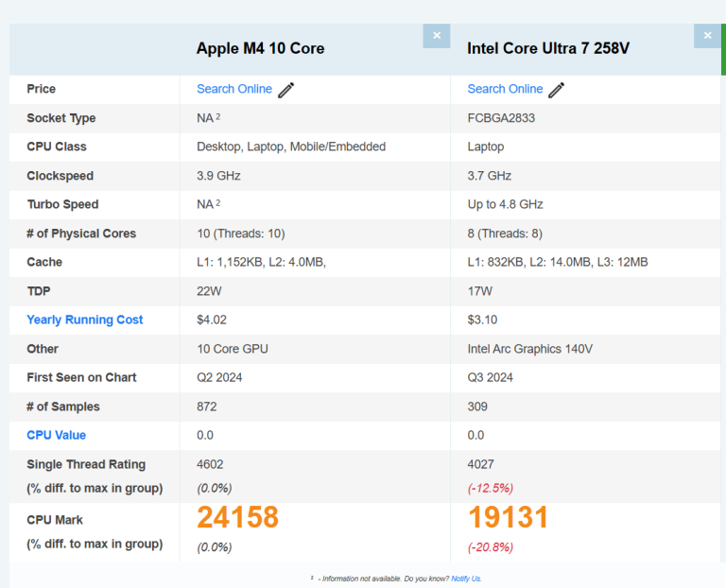The height and width of the screenshot is (588, 726).
Task: Click single thread rating 4602
Action: click(x=210, y=464)
